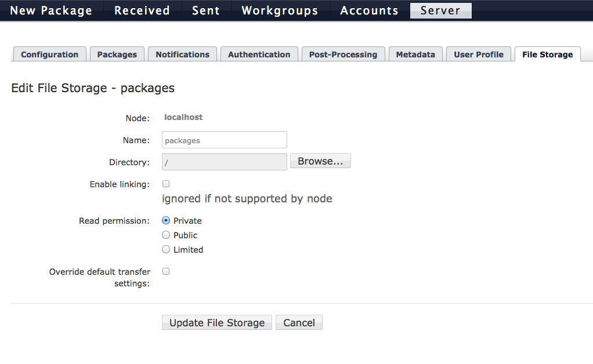The image size is (593, 364).
Task: Select the Server menu item
Action: (440, 10)
